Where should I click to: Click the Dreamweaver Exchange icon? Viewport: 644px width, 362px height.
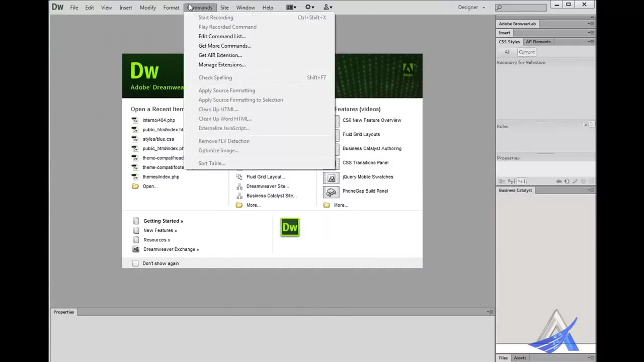(x=136, y=249)
